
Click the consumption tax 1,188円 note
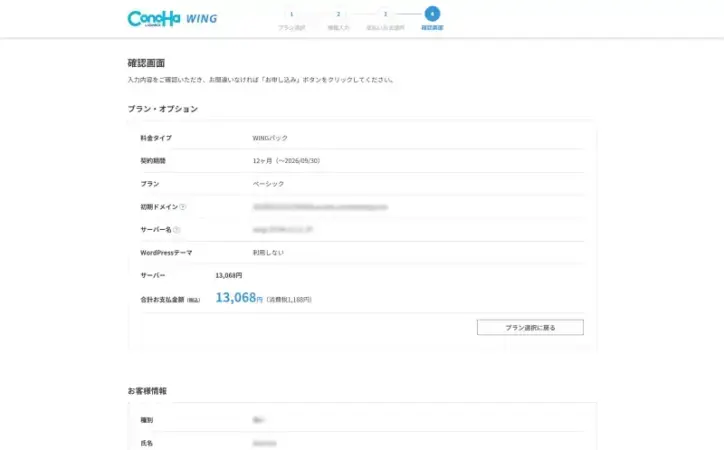pyautogui.click(x=289, y=299)
